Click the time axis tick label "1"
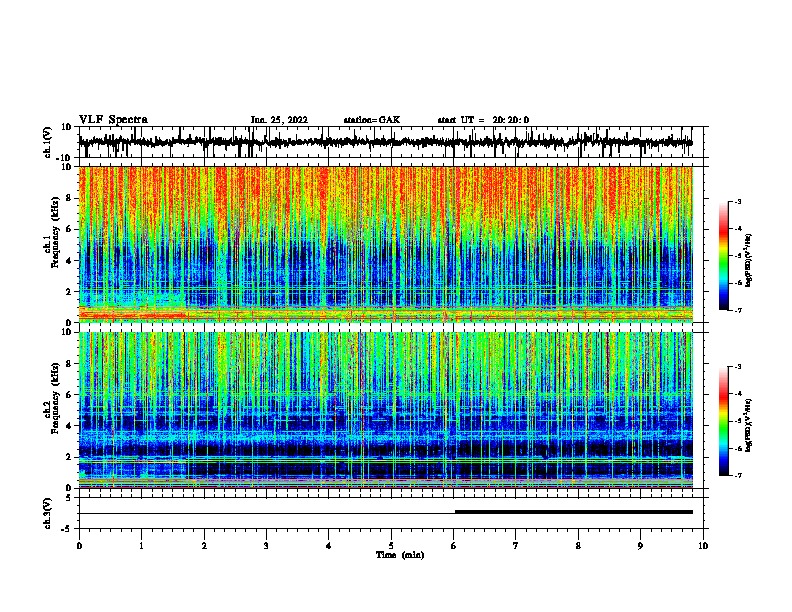Screen dimensions: 792x612 [x=141, y=546]
